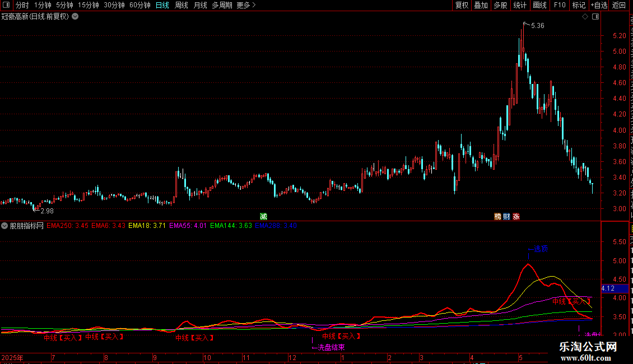This screenshot has height=364, width=633.
Task: Click the EMA55: 4.01 value label
Action: pyautogui.click(x=188, y=226)
